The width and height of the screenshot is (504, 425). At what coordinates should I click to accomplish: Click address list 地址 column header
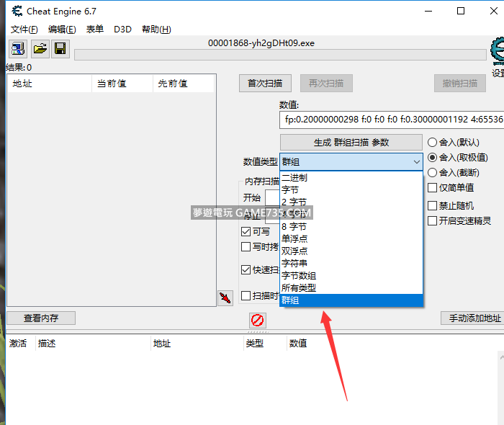tap(197, 344)
